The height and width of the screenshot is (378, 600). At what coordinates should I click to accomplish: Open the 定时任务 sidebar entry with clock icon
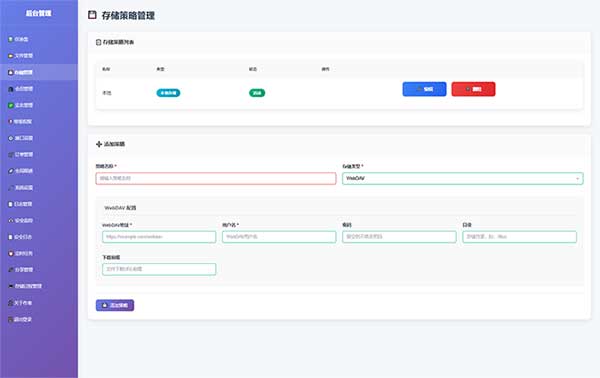coord(21,253)
